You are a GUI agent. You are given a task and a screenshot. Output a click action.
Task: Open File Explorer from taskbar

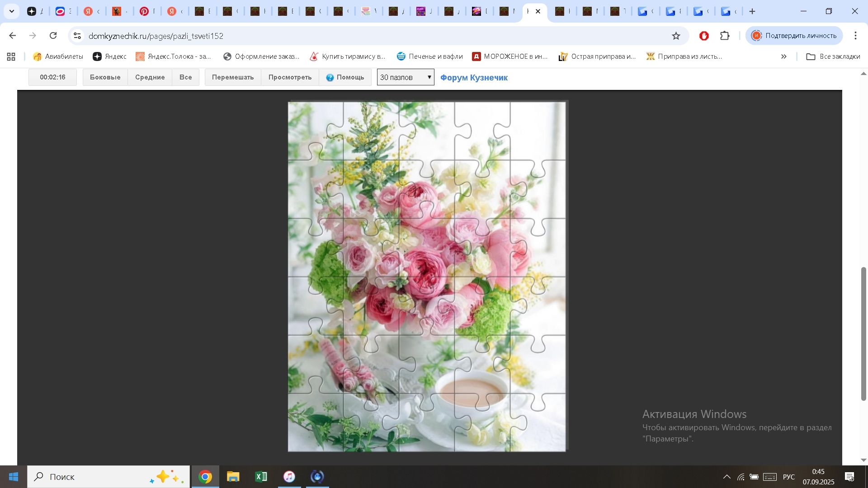pos(233,477)
